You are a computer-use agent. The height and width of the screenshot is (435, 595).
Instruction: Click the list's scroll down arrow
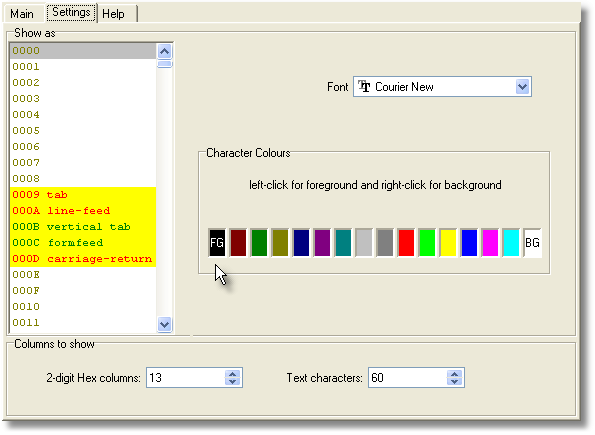point(165,325)
